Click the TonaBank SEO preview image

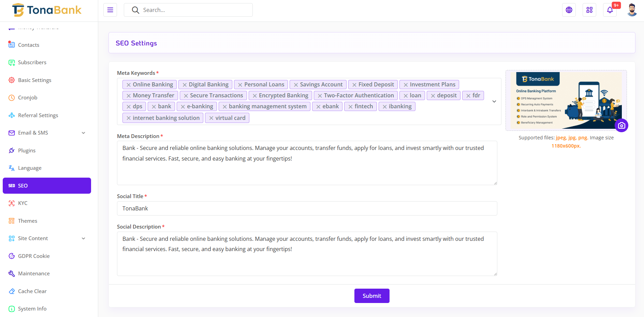pyautogui.click(x=566, y=100)
